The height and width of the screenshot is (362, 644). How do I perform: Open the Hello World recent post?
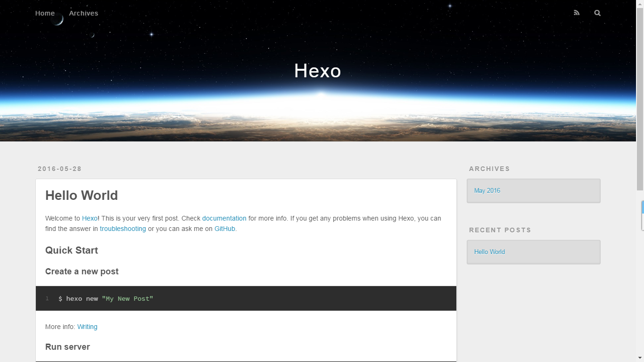(x=489, y=252)
